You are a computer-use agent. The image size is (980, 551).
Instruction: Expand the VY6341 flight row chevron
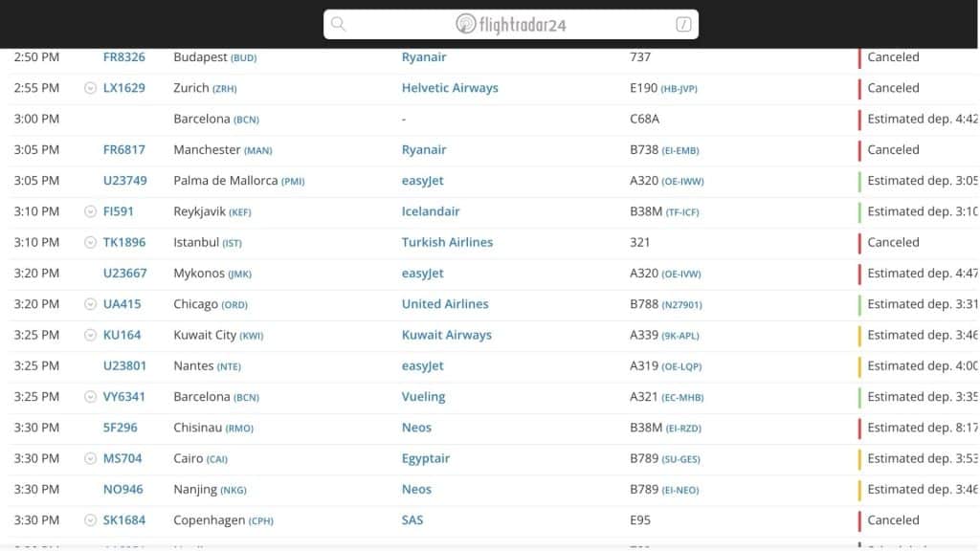pyautogui.click(x=91, y=397)
